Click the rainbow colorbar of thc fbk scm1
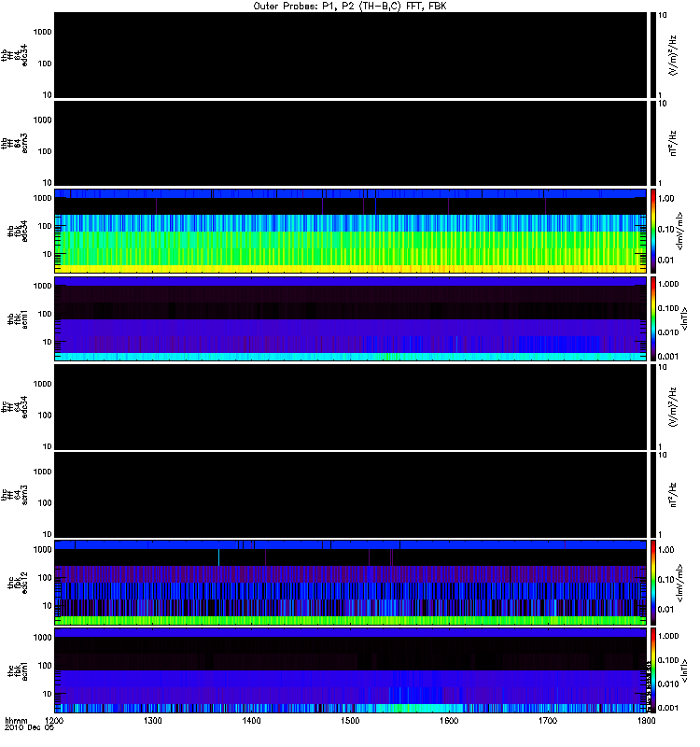The image size is (700, 747). tap(652, 670)
